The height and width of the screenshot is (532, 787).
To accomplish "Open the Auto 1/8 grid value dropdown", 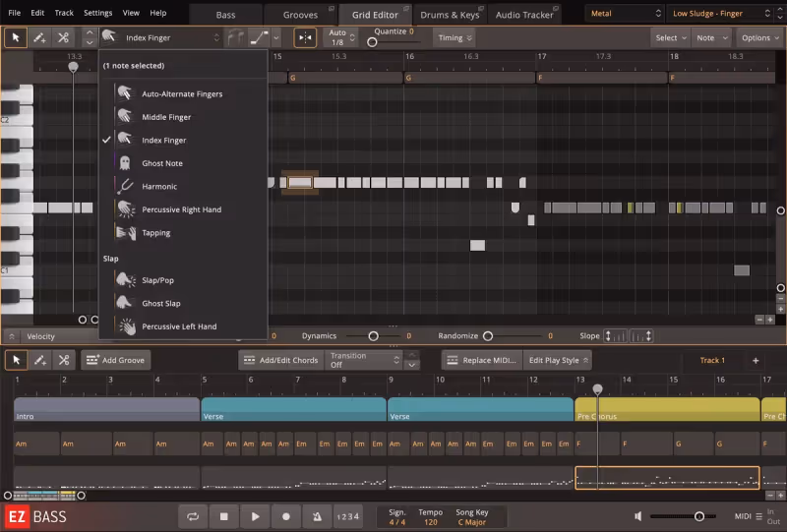I will click(x=340, y=37).
